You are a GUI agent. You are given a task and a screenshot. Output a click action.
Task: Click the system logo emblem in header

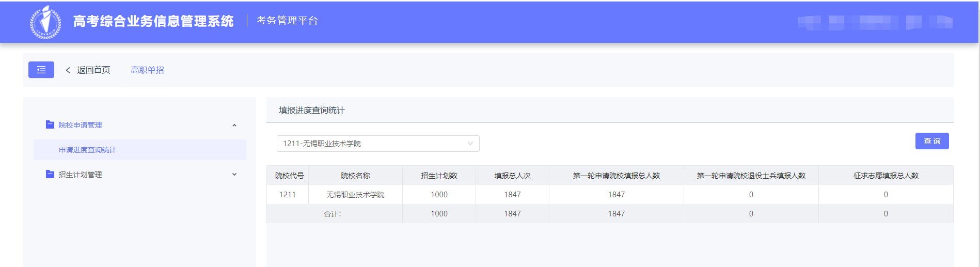coord(45,22)
